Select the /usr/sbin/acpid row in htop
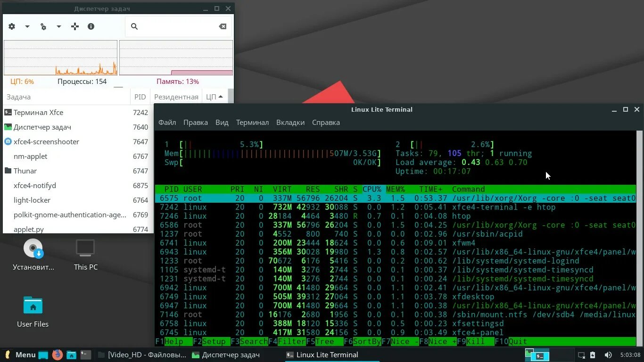644x362 pixels. [x=396, y=234]
